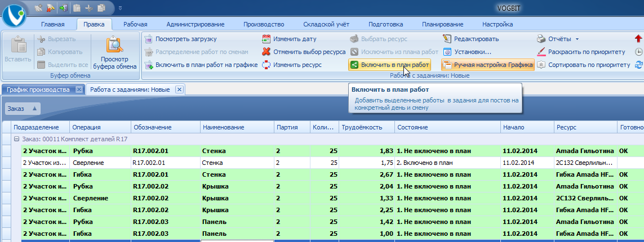
Task: Toggle Ручная настройка Графика
Action: pos(488,65)
